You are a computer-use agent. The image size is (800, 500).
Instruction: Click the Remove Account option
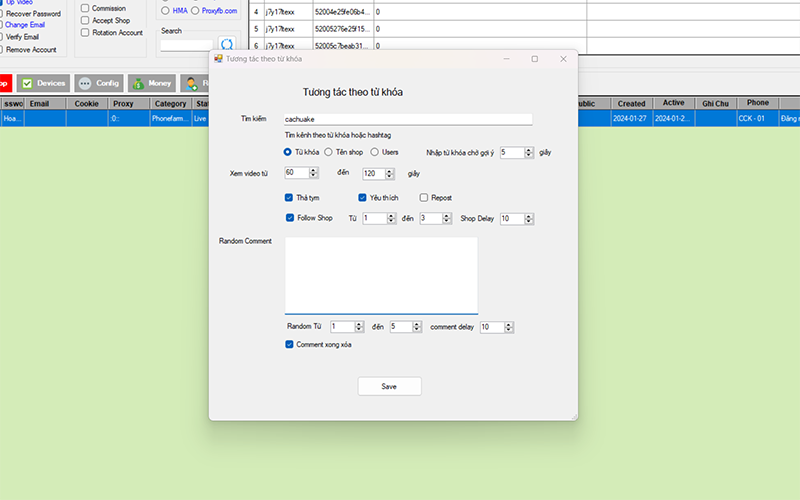coord(31,49)
